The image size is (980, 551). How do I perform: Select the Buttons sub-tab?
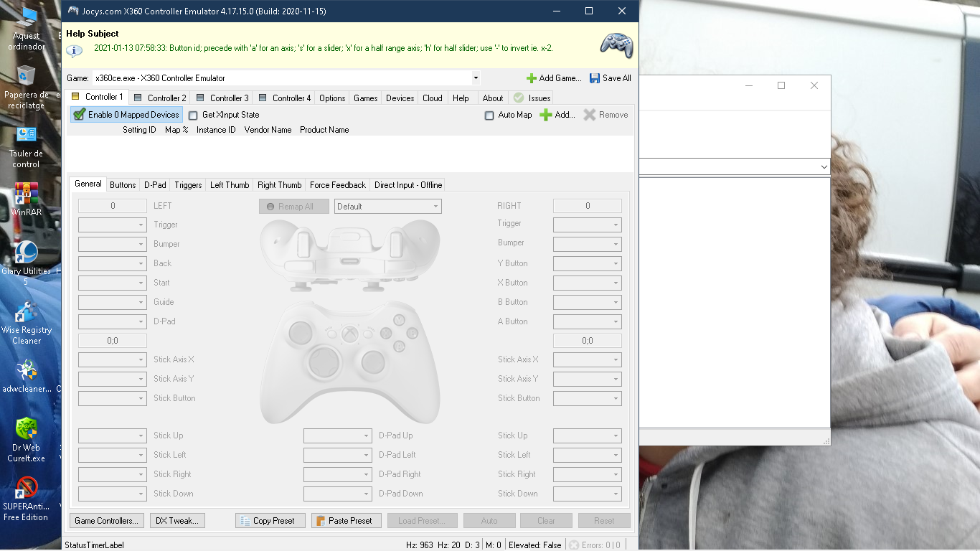pos(123,185)
